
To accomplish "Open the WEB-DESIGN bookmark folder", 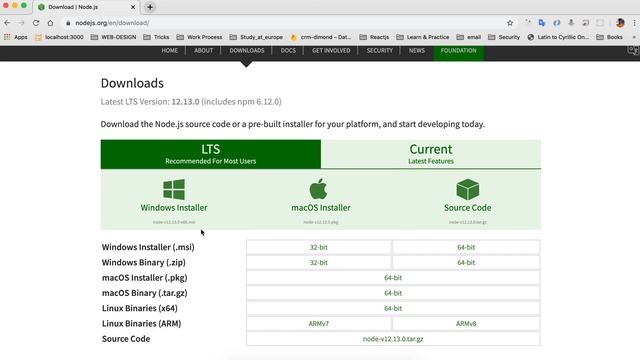I will (x=113, y=37).
